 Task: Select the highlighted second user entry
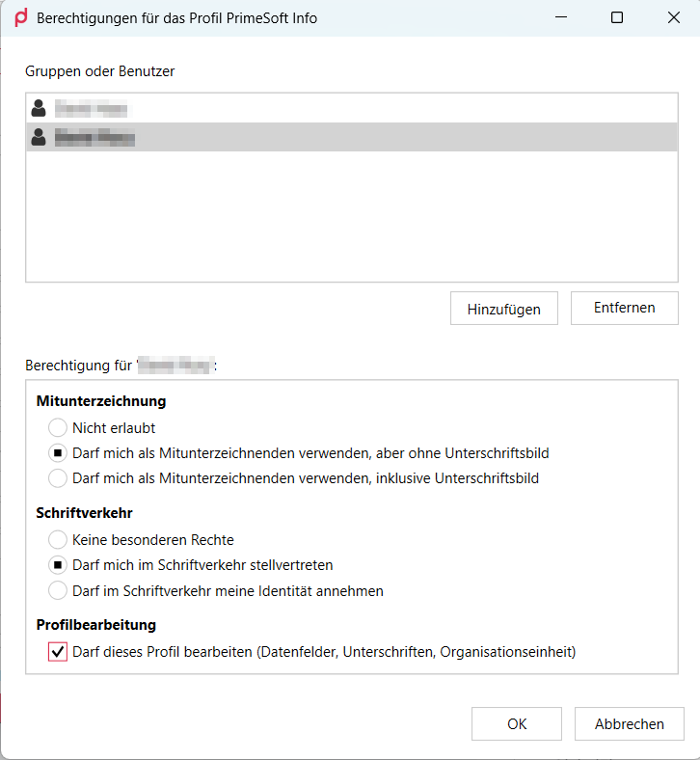click(x=352, y=137)
